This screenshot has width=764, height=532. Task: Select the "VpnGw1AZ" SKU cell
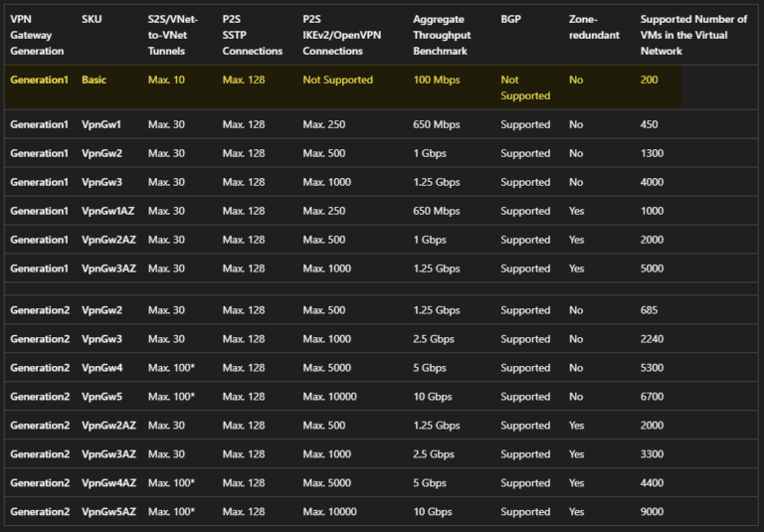(x=108, y=211)
